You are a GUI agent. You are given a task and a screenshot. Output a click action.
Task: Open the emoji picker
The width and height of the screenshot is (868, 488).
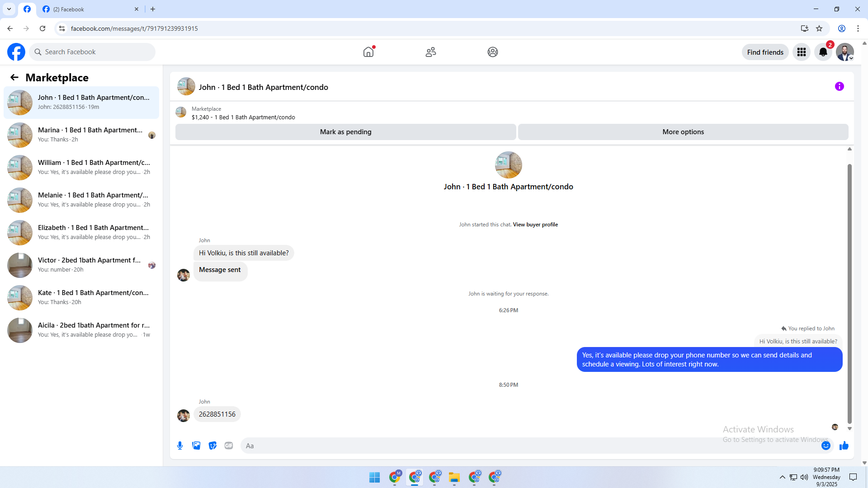coord(826,446)
